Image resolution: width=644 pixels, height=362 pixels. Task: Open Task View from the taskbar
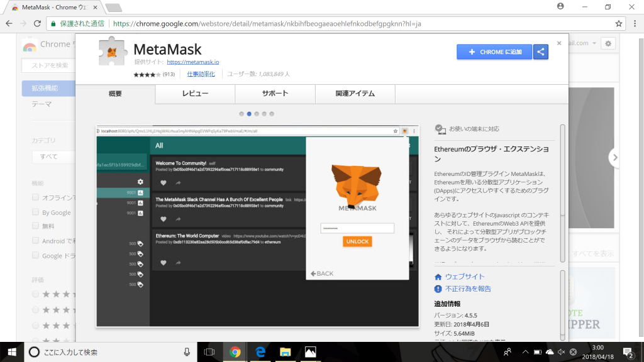pyautogui.click(x=209, y=352)
